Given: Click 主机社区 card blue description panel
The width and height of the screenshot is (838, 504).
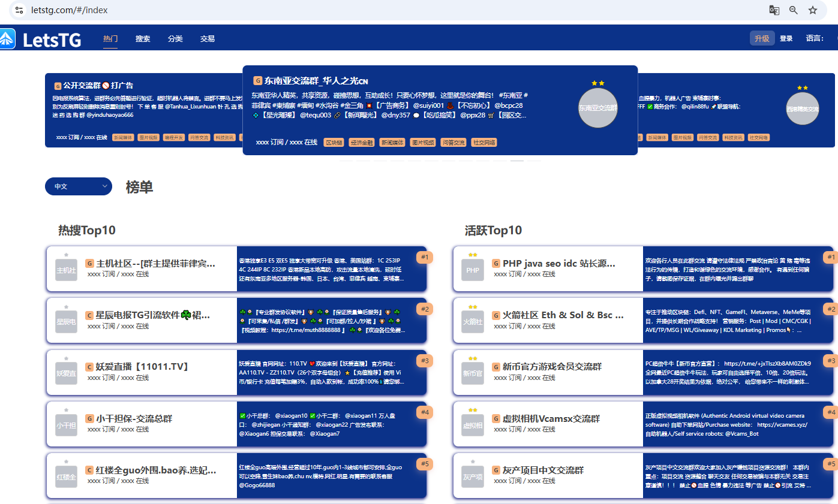Looking at the screenshot, I should click(x=332, y=270).
